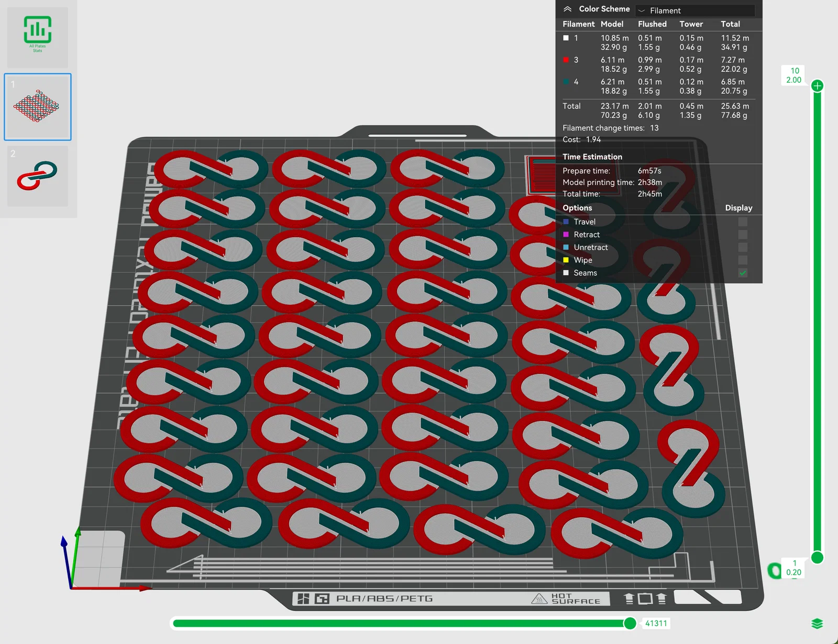Click the layers stack icon
Screen dimensions: 838x644
817,624
